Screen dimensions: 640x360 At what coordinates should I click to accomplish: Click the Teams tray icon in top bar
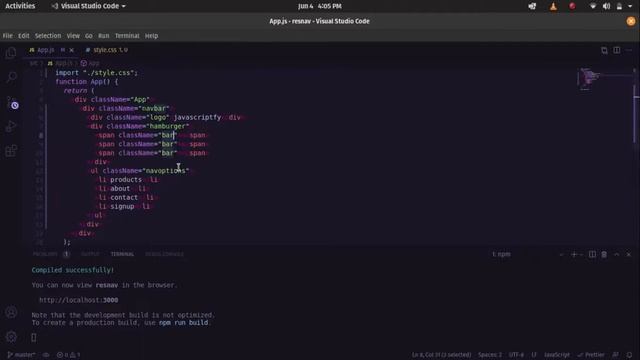click(x=532, y=6)
